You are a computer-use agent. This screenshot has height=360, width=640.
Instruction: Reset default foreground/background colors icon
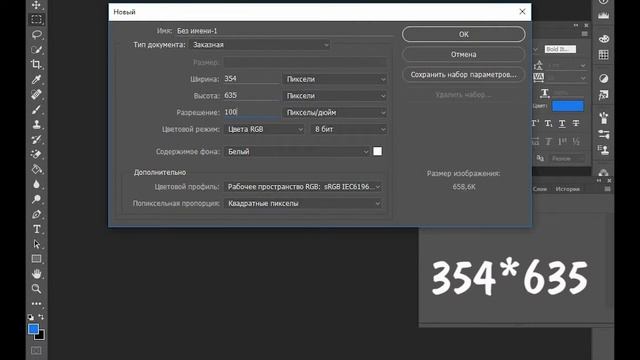click(x=31, y=317)
